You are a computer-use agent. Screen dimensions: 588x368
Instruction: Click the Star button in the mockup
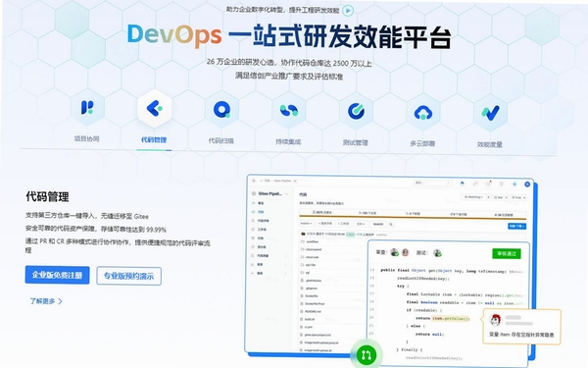click(x=499, y=197)
